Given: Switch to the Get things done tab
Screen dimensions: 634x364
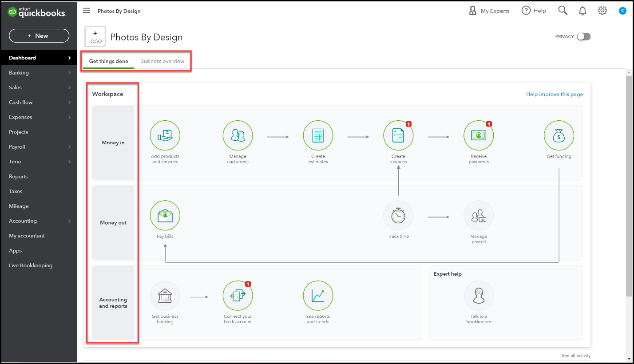Looking at the screenshot, I should click(109, 61).
